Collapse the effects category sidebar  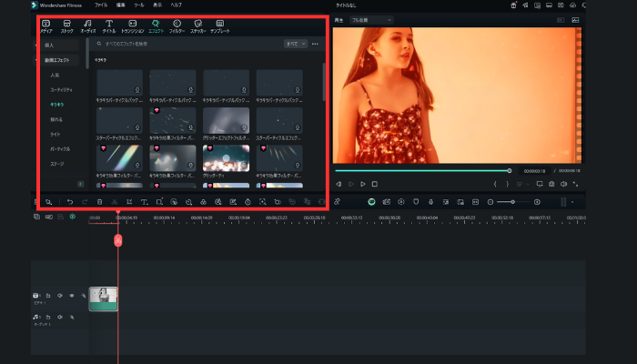point(80,184)
